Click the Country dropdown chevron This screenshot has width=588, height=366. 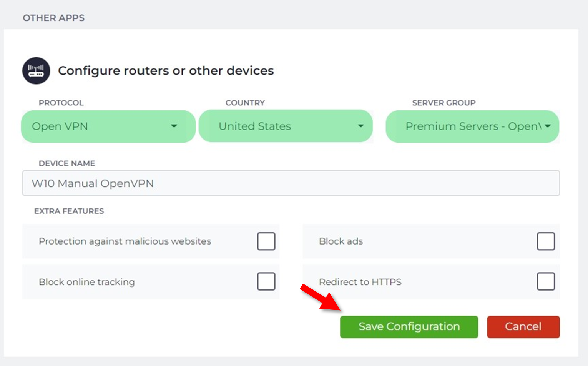point(360,126)
